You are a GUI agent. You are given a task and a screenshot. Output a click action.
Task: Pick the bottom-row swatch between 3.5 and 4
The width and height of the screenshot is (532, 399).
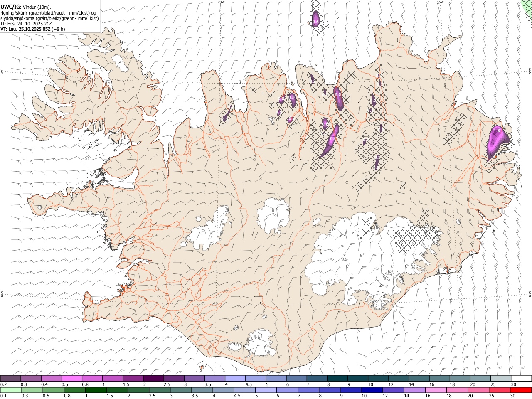(x=202, y=390)
